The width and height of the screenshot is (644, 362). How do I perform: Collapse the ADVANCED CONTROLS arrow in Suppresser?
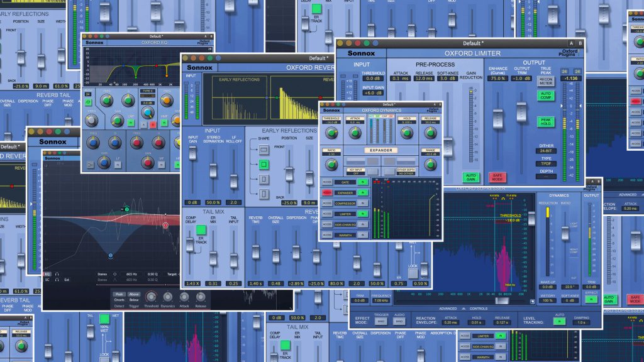pos(464,309)
